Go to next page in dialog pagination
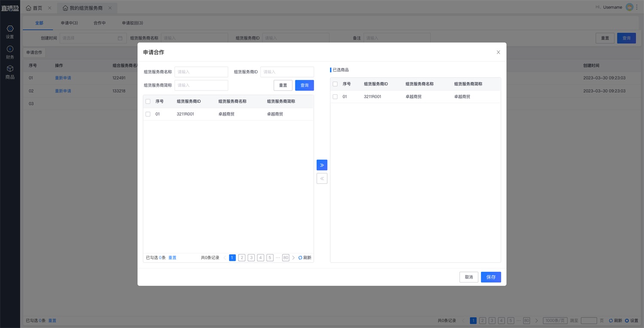This screenshot has height=328, width=644. pos(294,258)
